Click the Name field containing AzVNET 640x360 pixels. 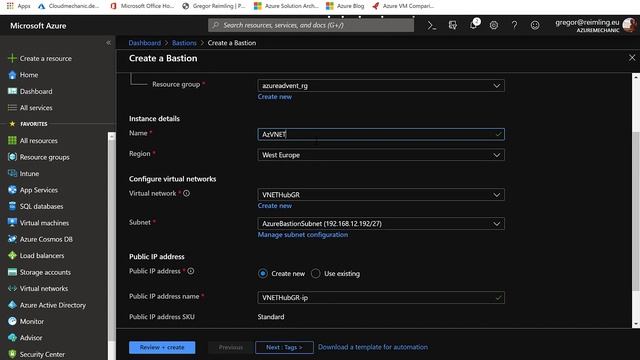[381, 134]
